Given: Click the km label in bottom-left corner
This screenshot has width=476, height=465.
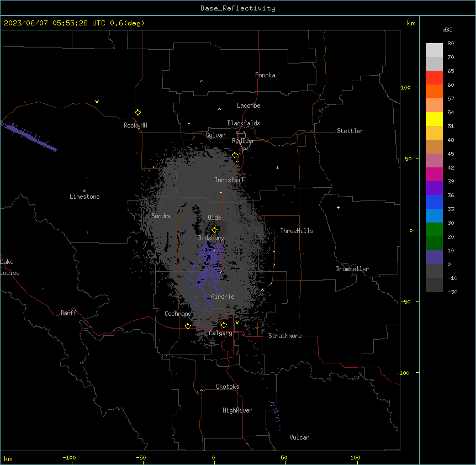Looking at the screenshot, I should [x=8, y=458].
